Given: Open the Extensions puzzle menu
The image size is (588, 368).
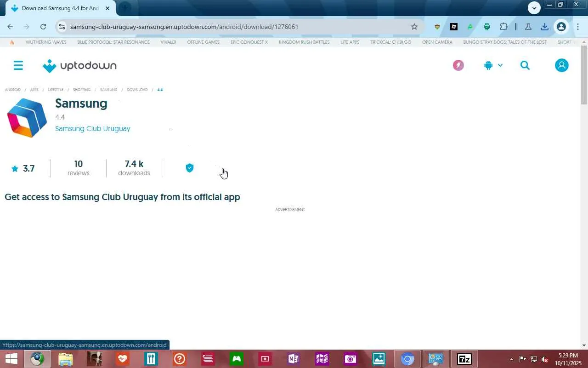Looking at the screenshot, I should pyautogui.click(x=503, y=27).
